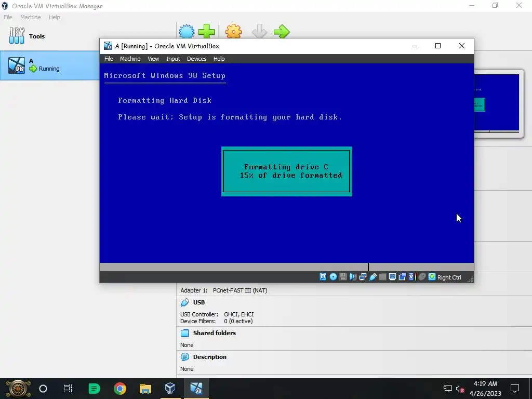Open Settings via the orange gear icon
The image size is (532, 399).
233,31
